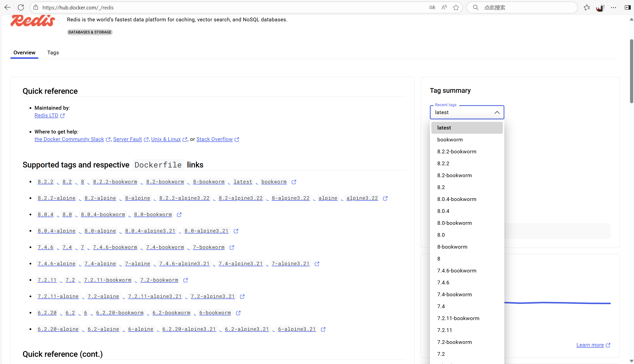Click the user profile avatar

600,7
